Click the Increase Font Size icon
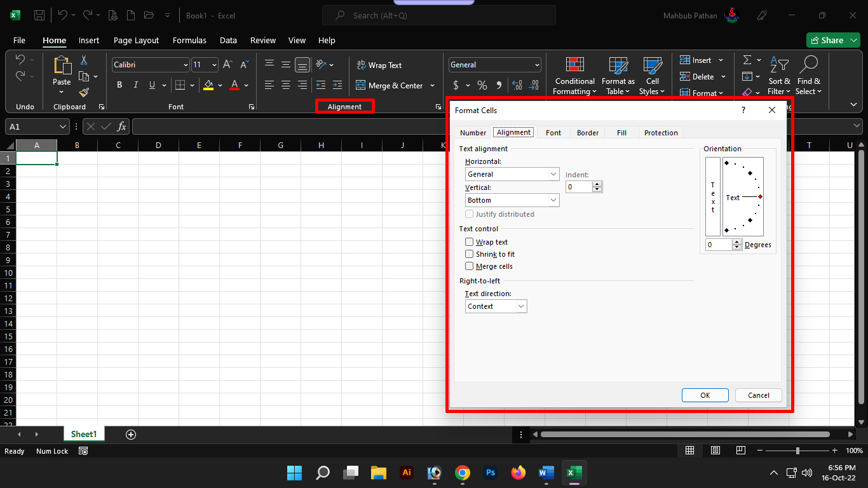This screenshot has width=868, height=488. click(227, 65)
